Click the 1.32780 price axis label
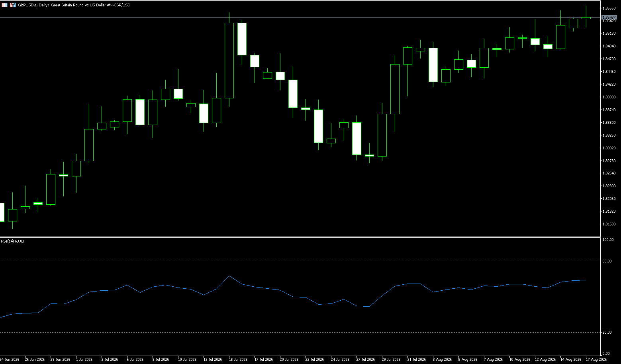The width and height of the screenshot is (621, 364). tap(609, 161)
